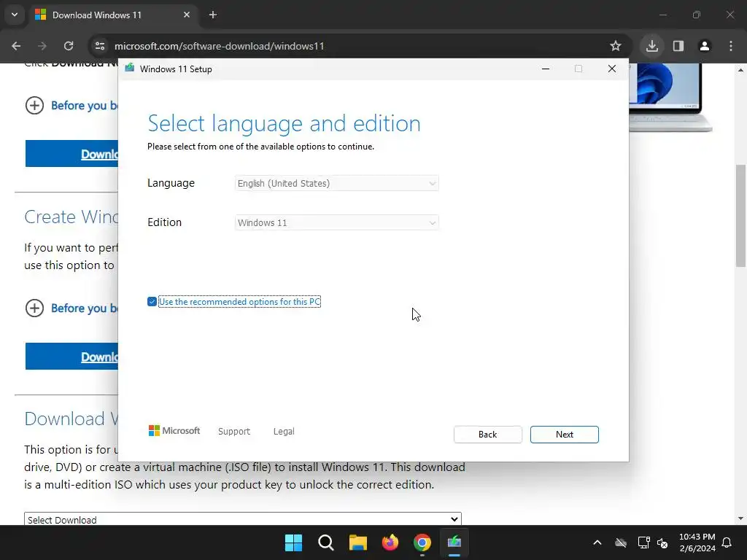Image resolution: width=747 pixels, height=560 pixels.
Task: Bookmark this page with star icon
Action: [616, 46]
